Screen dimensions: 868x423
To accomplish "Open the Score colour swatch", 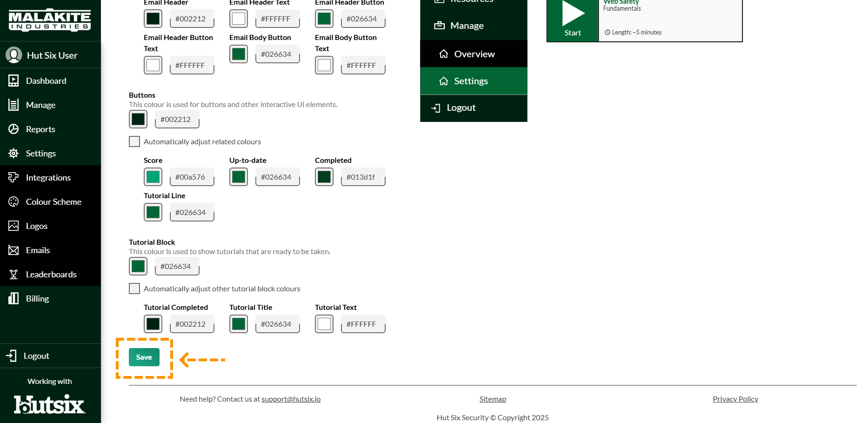I will (x=153, y=177).
